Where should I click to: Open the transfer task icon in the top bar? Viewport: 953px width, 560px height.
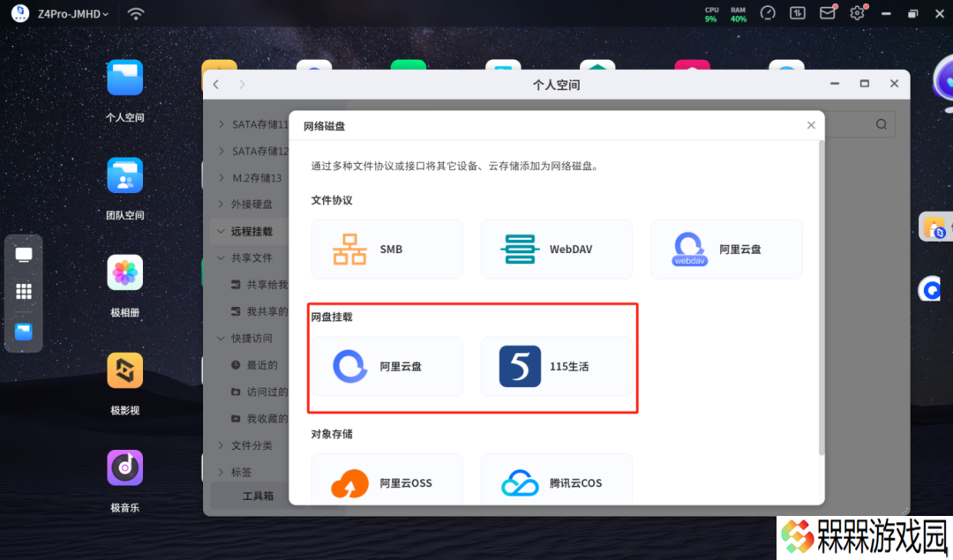pos(798,13)
